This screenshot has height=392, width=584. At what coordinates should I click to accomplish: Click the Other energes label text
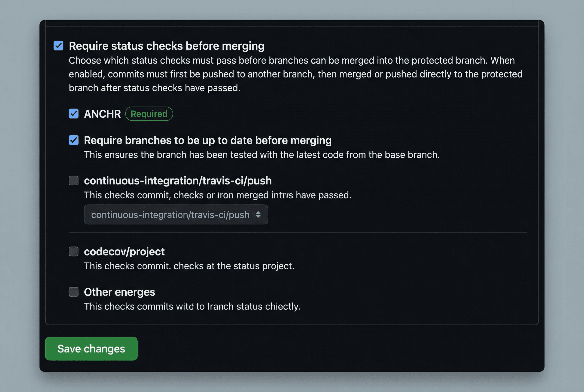[119, 292]
